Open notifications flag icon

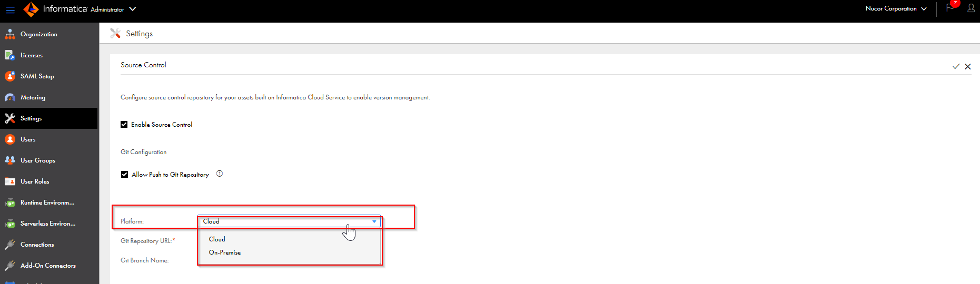pos(950,8)
